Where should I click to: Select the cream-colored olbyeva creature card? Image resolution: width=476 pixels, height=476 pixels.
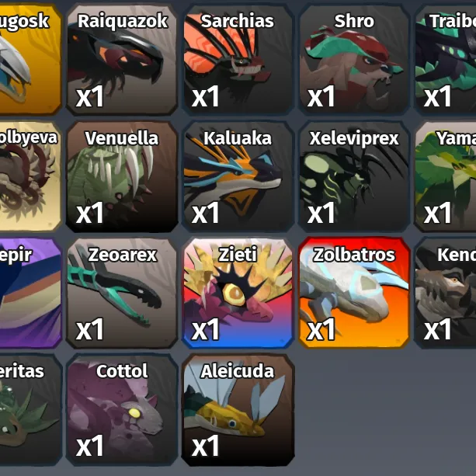point(30,177)
